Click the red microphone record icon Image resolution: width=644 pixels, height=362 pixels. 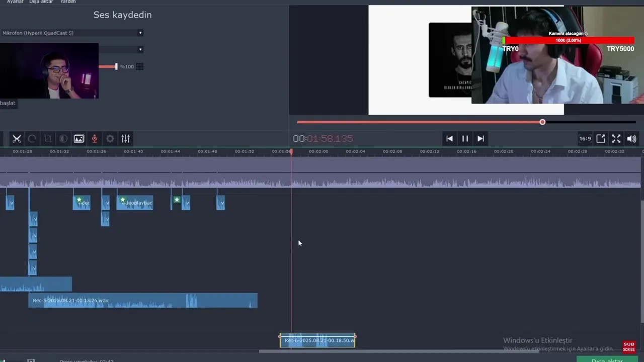point(94,139)
